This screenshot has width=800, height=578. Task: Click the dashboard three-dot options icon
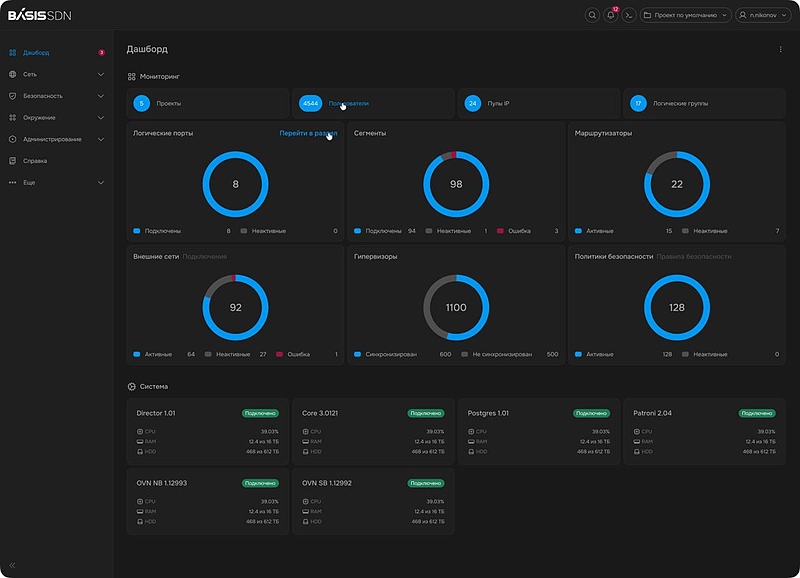coord(781,49)
